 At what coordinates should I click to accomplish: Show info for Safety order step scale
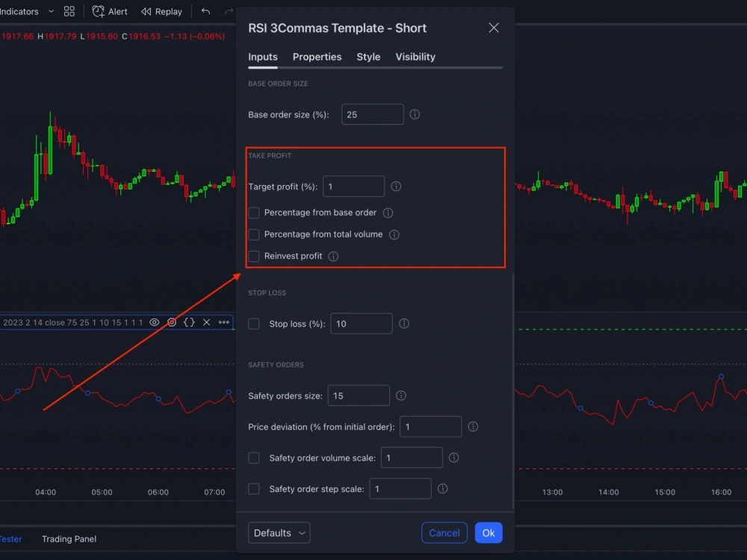(442, 488)
